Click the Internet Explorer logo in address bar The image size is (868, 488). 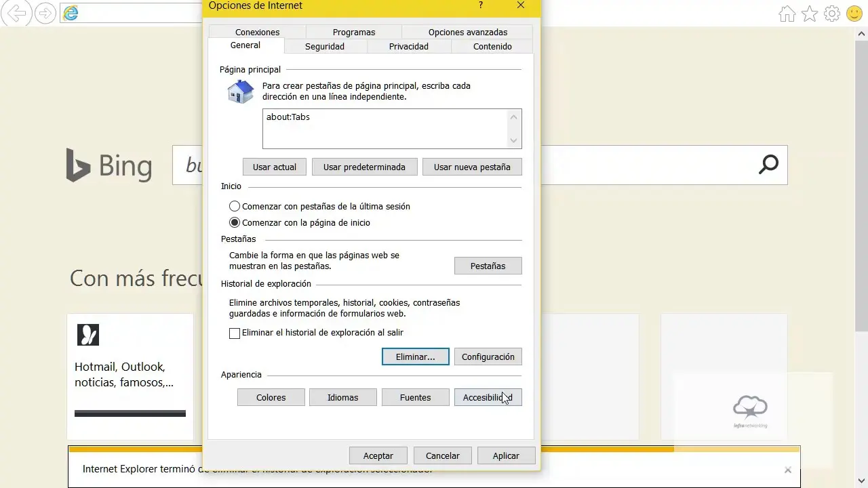point(71,13)
